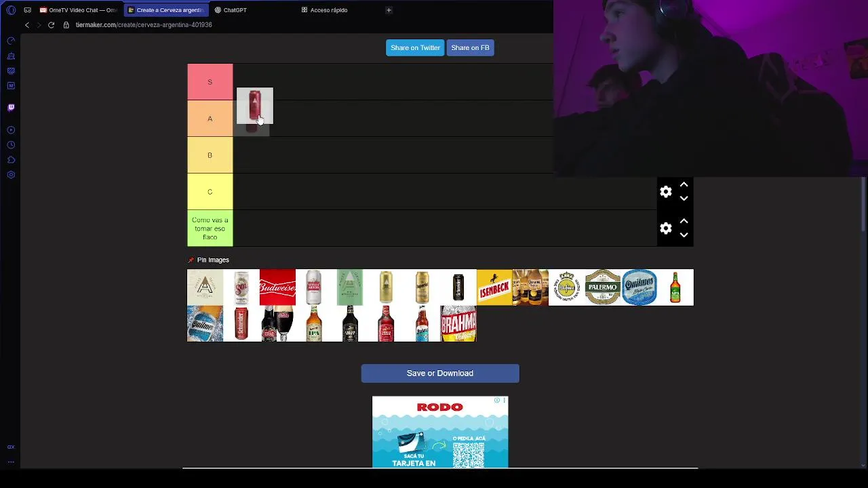868x488 pixels.
Task: Select the Brahma beer image
Action: click(458, 324)
